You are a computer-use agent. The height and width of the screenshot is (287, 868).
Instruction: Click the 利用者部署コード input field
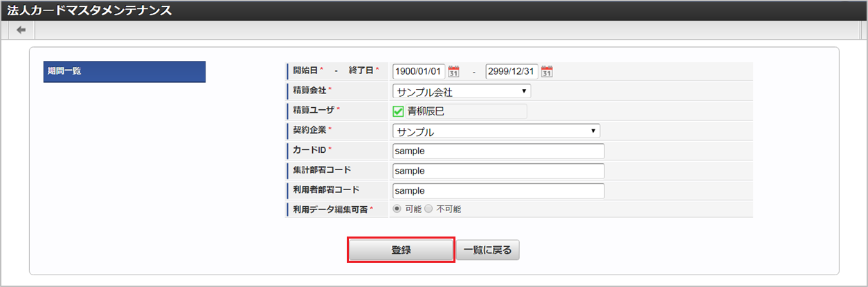tap(498, 191)
